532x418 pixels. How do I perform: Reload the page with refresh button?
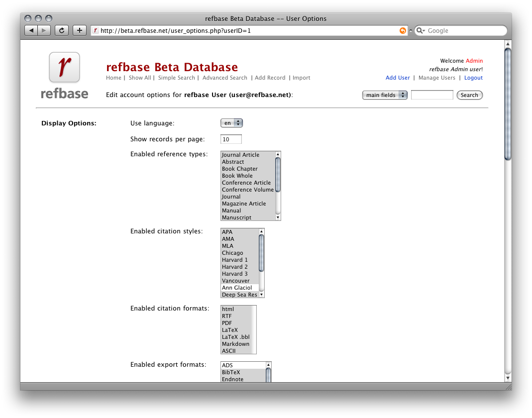point(62,30)
